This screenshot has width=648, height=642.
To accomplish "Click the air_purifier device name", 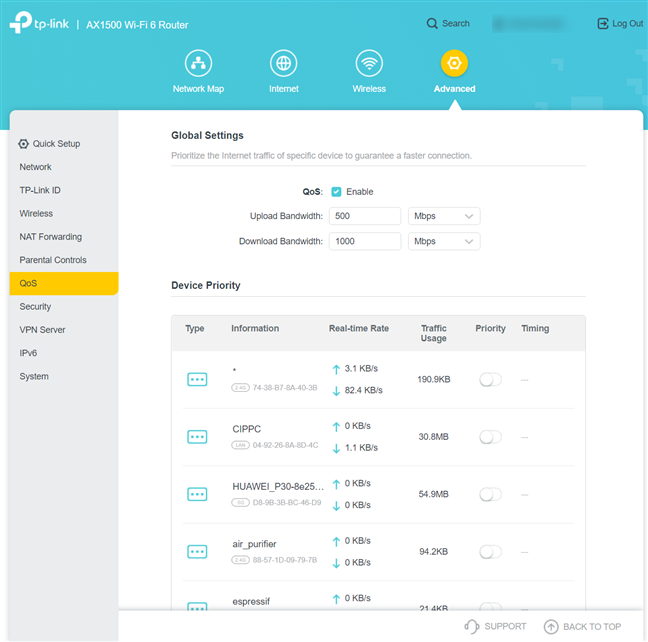I will (254, 544).
